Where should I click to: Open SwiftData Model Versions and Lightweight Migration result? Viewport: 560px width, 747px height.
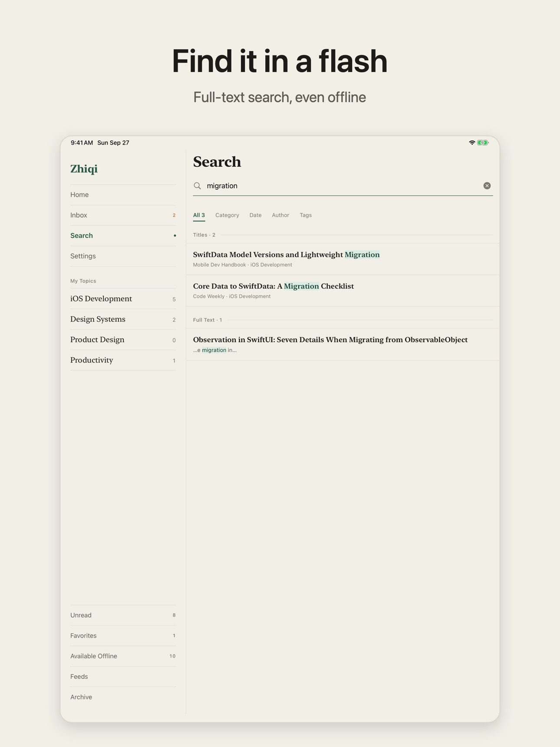[343, 259]
